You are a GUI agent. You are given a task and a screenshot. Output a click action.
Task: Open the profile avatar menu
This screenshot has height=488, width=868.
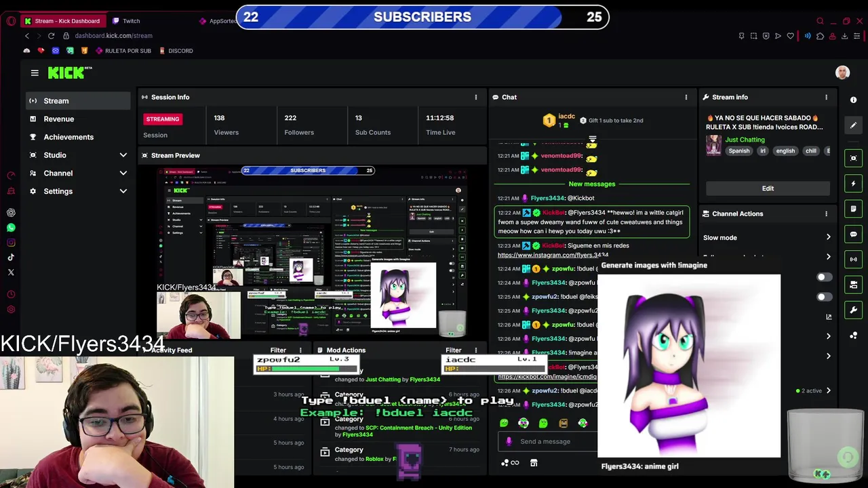pyautogui.click(x=842, y=73)
